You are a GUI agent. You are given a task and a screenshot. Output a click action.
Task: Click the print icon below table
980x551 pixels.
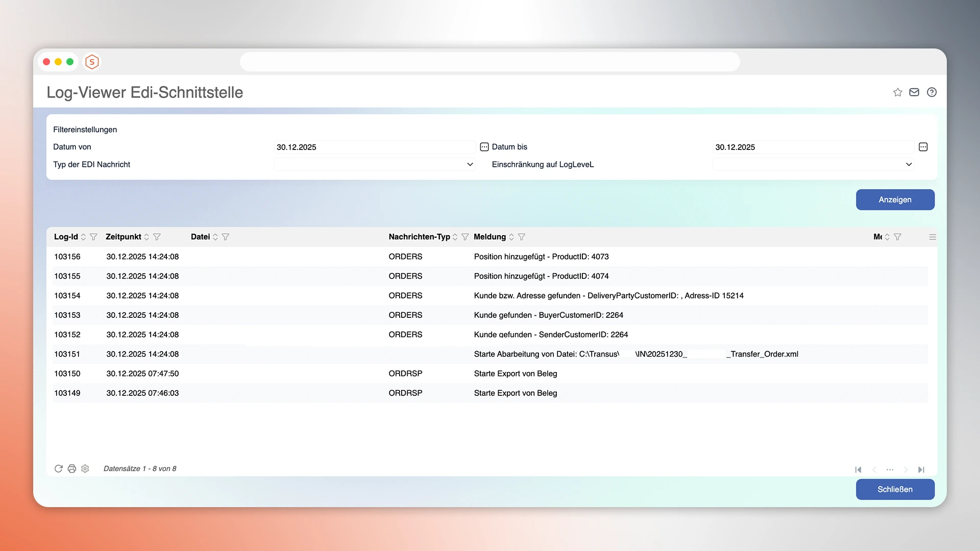71,468
